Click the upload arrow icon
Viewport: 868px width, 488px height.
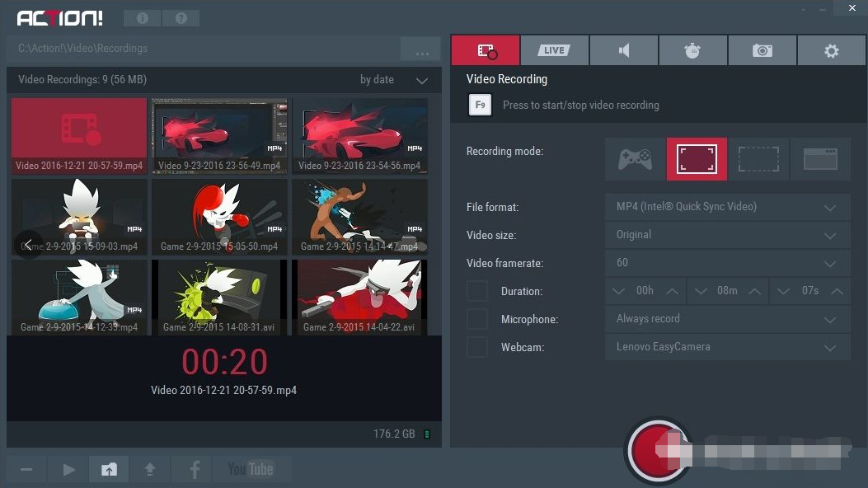point(150,470)
